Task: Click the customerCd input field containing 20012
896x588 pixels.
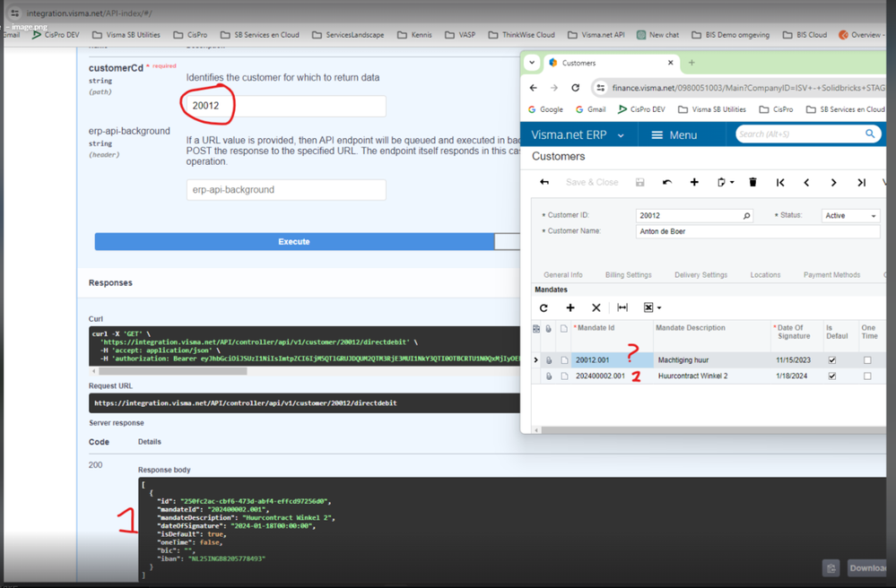Action: [x=286, y=106]
